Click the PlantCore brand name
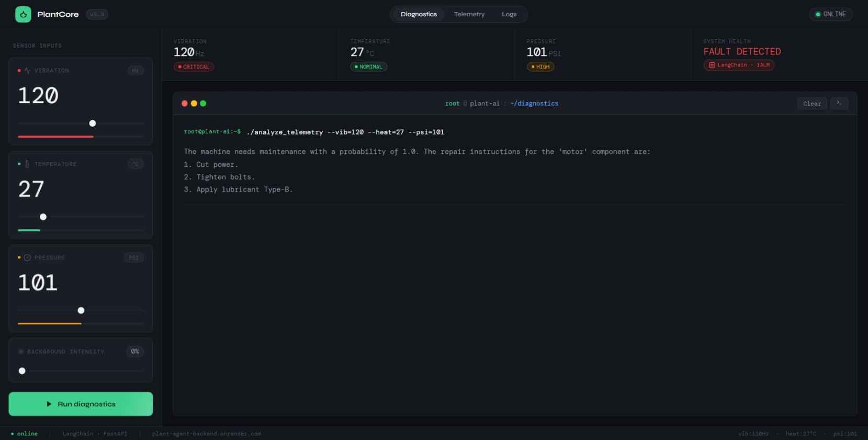The image size is (868, 440). click(58, 14)
